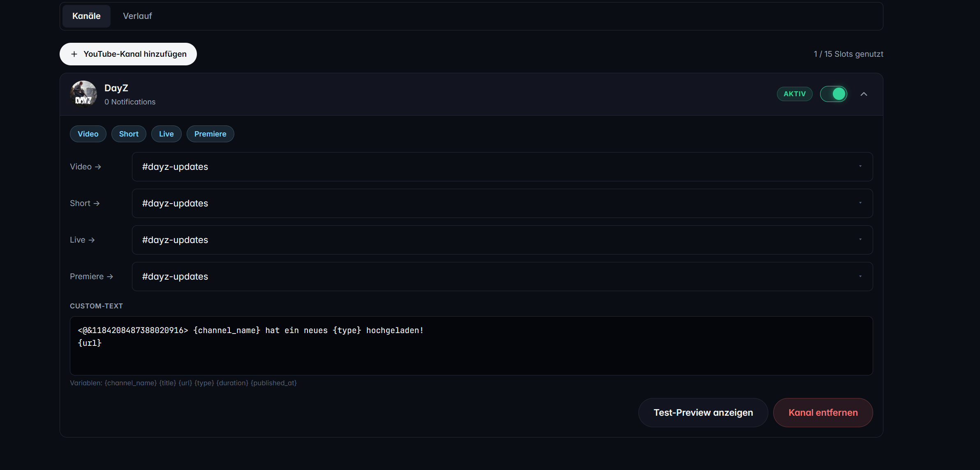
Task: Click the plus icon on YouTube-Kanal hinzufügen
Action: click(74, 54)
